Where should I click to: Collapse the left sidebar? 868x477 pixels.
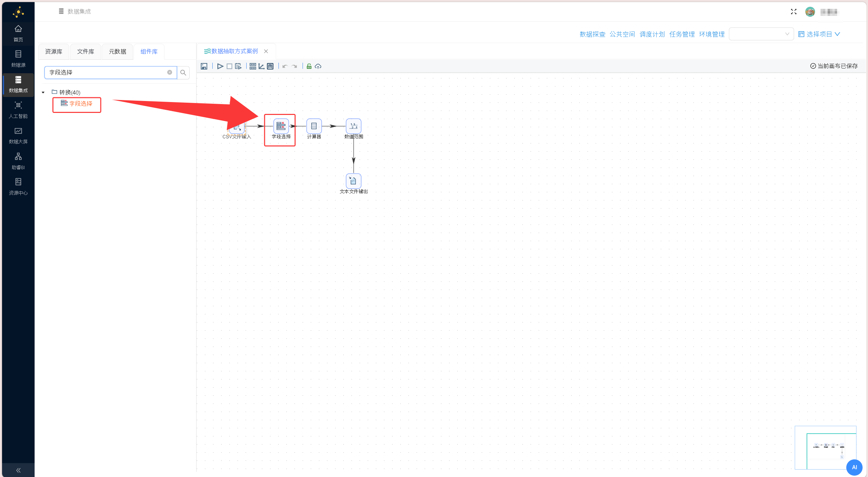click(x=18, y=470)
